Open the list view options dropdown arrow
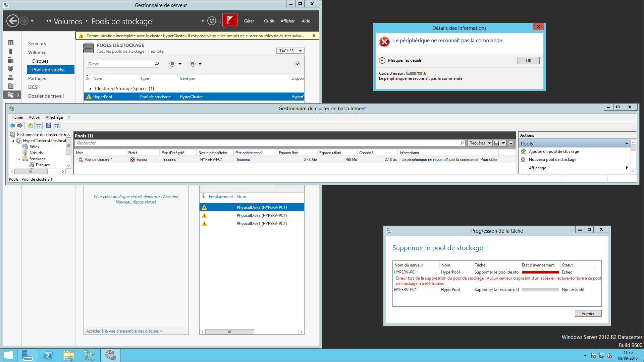Image resolution: width=644 pixels, height=362 pixels. [x=180, y=64]
